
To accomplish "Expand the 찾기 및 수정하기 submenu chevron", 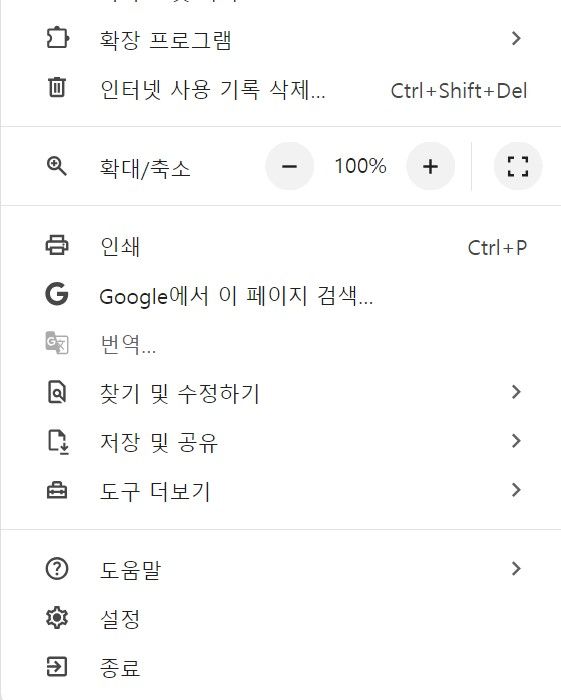I will (x=516, y=392).
